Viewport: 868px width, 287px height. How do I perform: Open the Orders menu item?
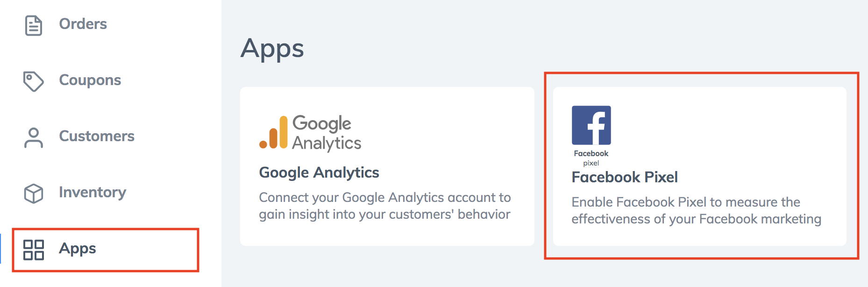(x=83, y=24)
